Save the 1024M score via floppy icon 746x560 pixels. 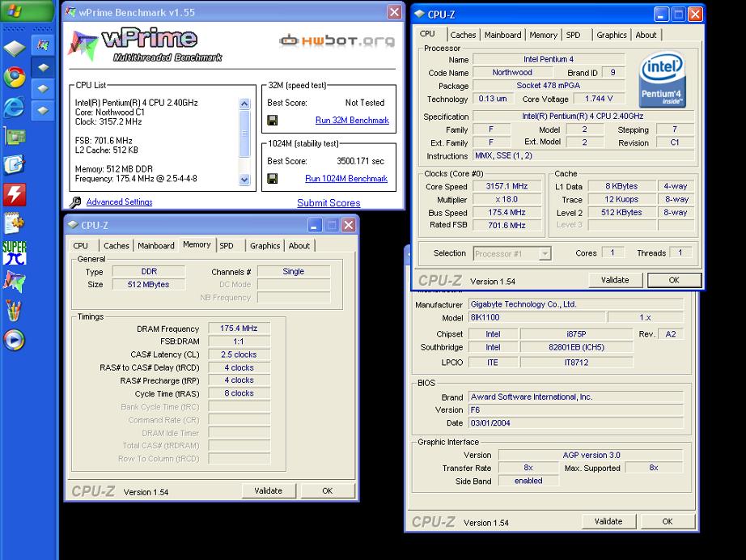(272, 178)
